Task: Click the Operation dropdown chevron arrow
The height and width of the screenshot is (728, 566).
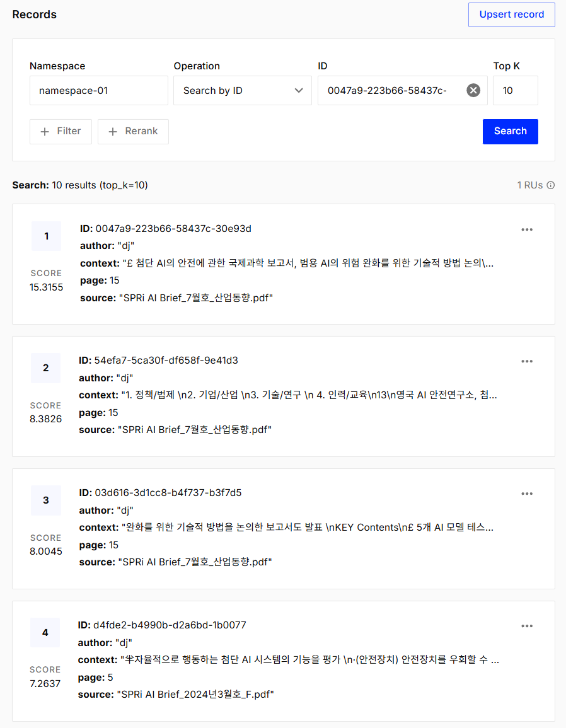Action: (299, 90)
